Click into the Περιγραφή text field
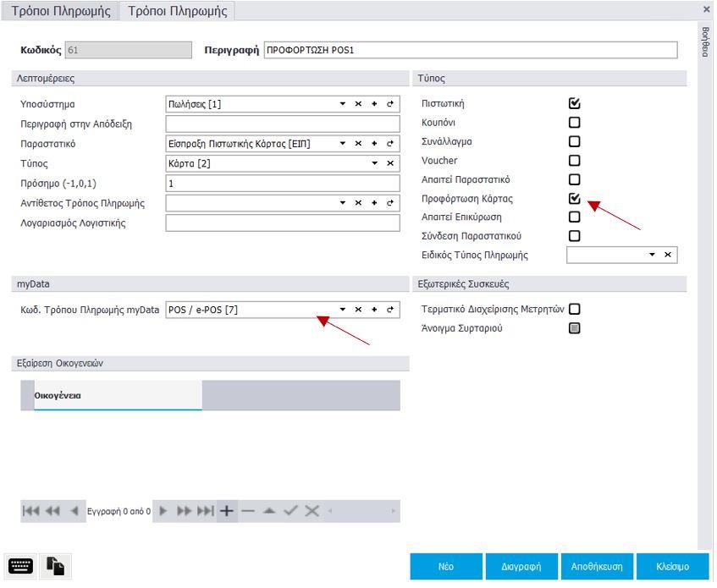717x588 pixels. click(470, 50)
